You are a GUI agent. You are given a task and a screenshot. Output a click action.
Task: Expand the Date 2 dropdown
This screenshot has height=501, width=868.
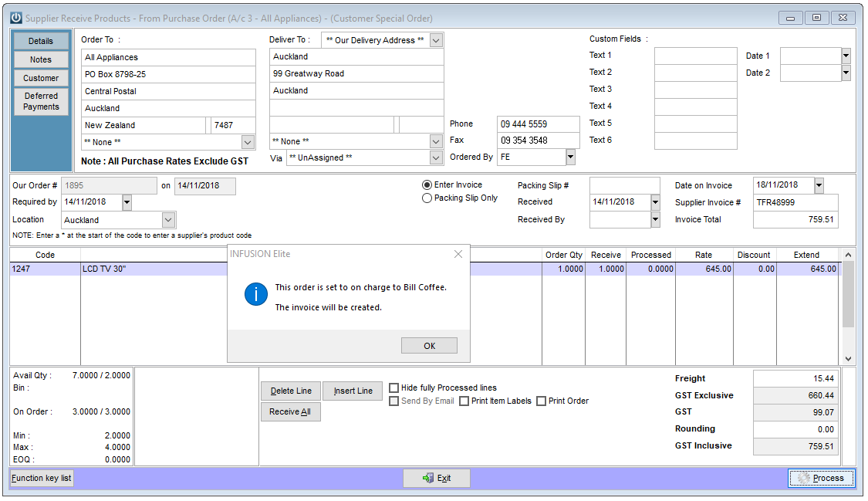point(846,73)
